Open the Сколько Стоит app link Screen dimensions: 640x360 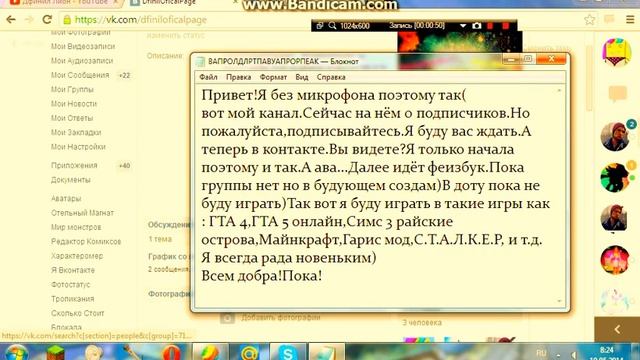click(78, 313)
